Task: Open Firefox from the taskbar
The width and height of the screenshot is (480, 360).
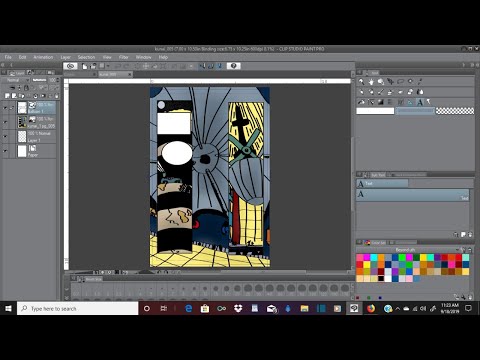Action: 371,309
